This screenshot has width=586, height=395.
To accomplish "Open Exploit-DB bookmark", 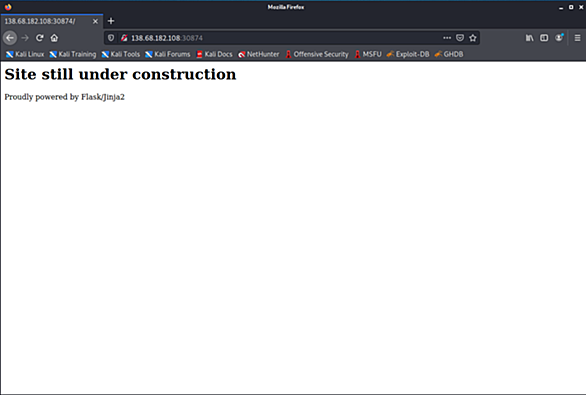I will [408, 54].
